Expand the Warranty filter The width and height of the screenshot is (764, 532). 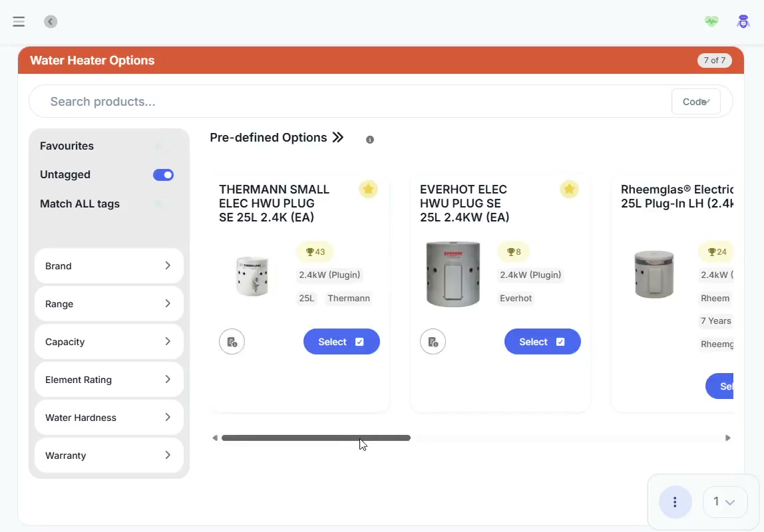pyautogui.click(x=108, y=456)
